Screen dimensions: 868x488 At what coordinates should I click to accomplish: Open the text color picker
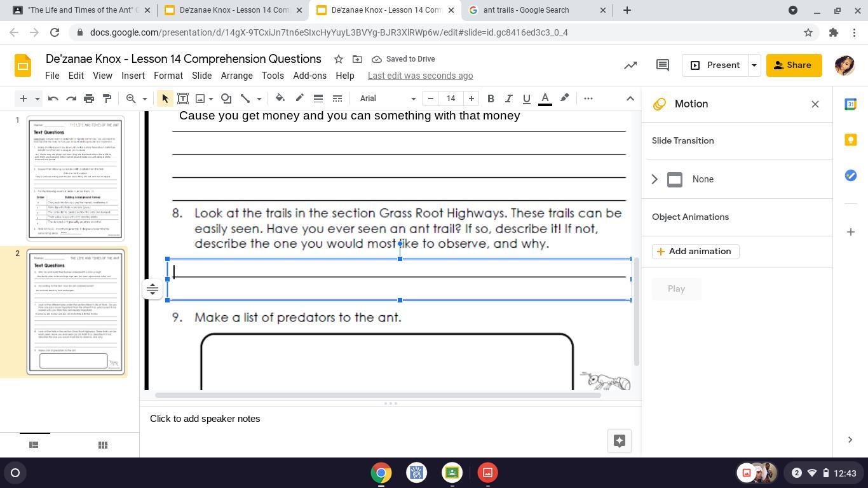(x=545, y=98)
